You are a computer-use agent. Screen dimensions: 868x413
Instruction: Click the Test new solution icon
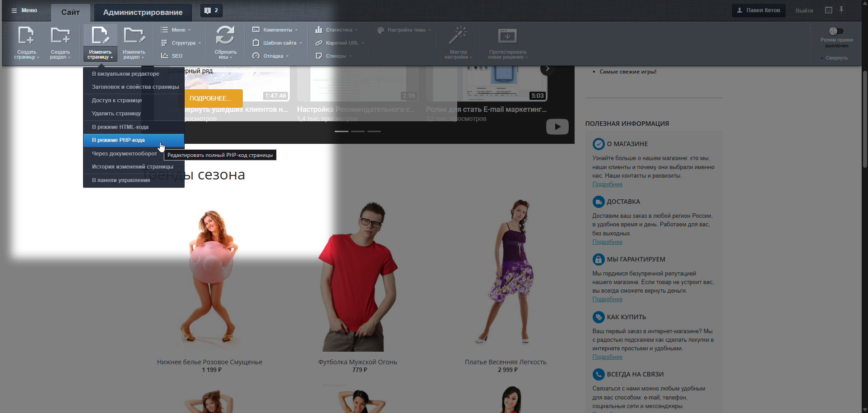pyautogui.click(x=507, y=36)
